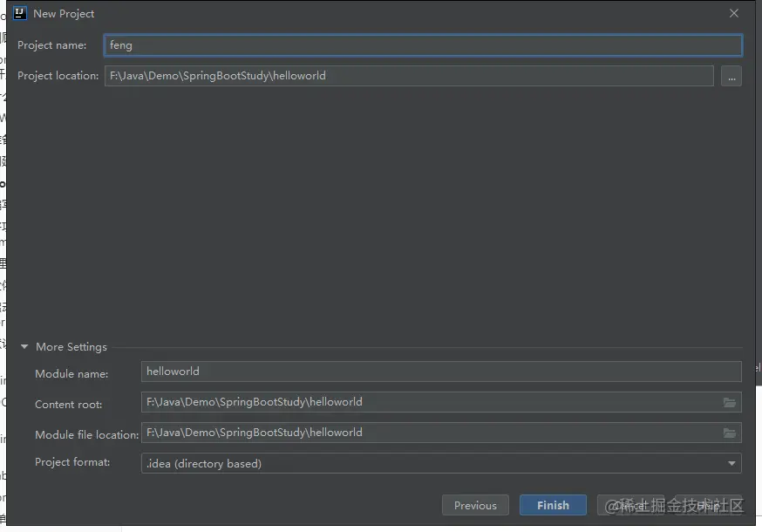The image size is (762, 532).
Task: Browse Module file location with folder icon
Action: 730,433
